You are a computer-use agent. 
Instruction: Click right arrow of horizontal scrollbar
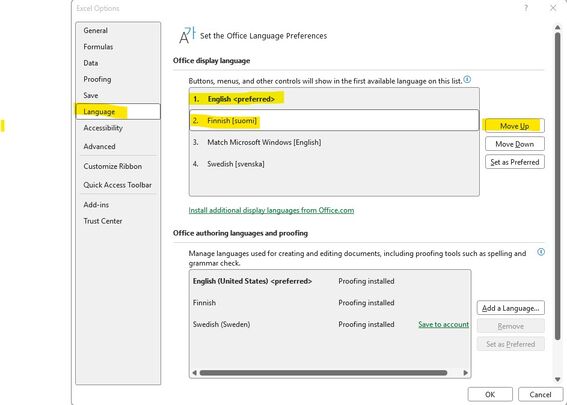pos(465,372)
